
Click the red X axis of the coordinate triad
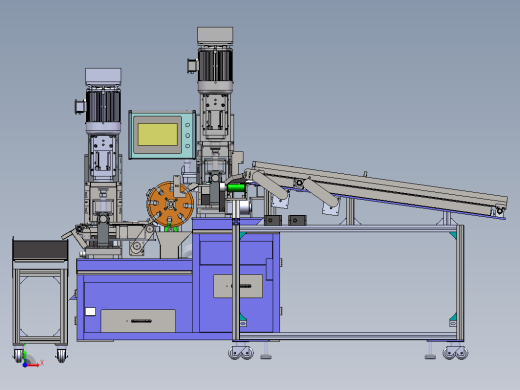tap(33, 365)
